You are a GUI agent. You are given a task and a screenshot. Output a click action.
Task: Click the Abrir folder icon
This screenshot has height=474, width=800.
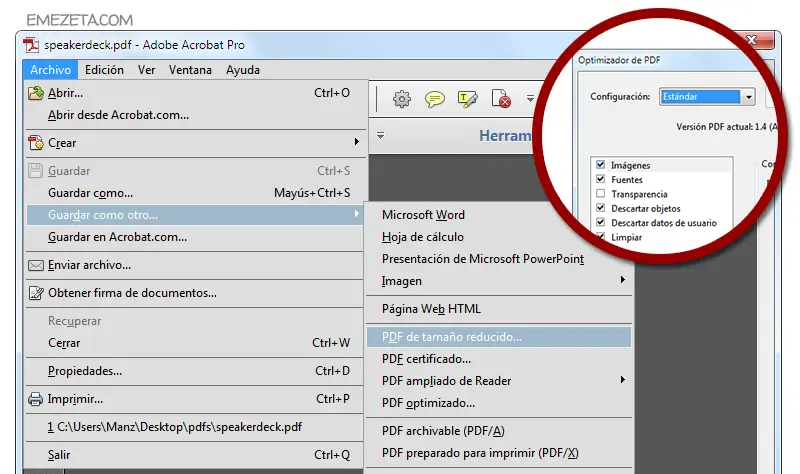[x=36, y=93]
